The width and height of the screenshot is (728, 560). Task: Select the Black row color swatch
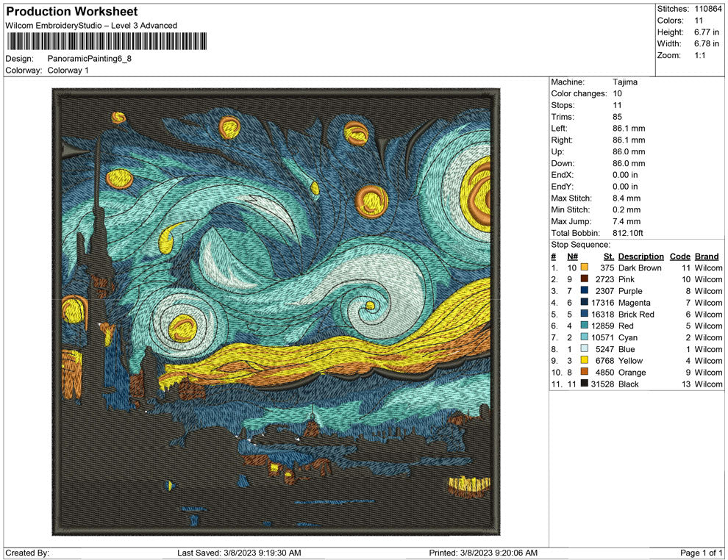585,383
